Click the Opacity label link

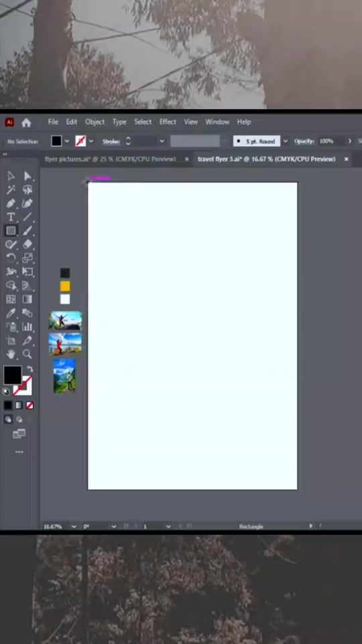coord(304,142)
